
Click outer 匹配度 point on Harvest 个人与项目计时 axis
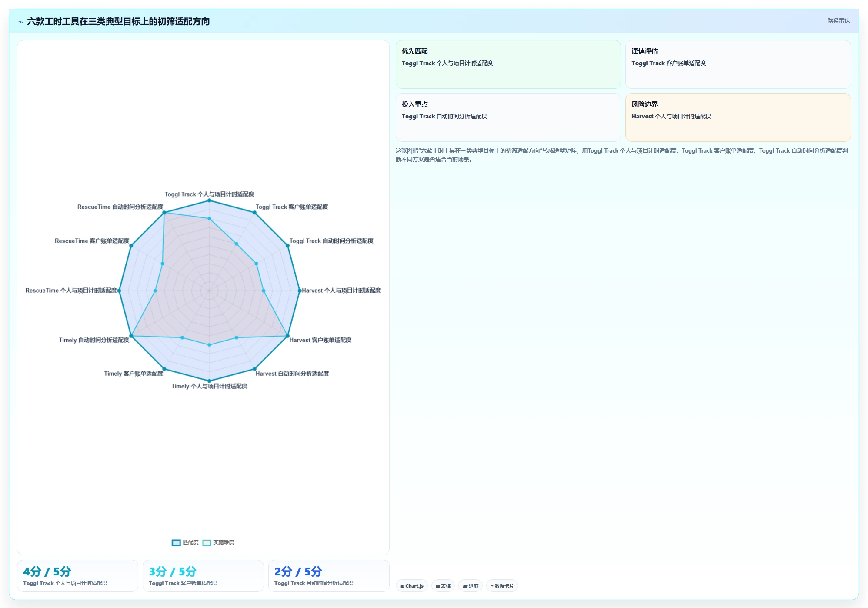(x=299, y=291)
